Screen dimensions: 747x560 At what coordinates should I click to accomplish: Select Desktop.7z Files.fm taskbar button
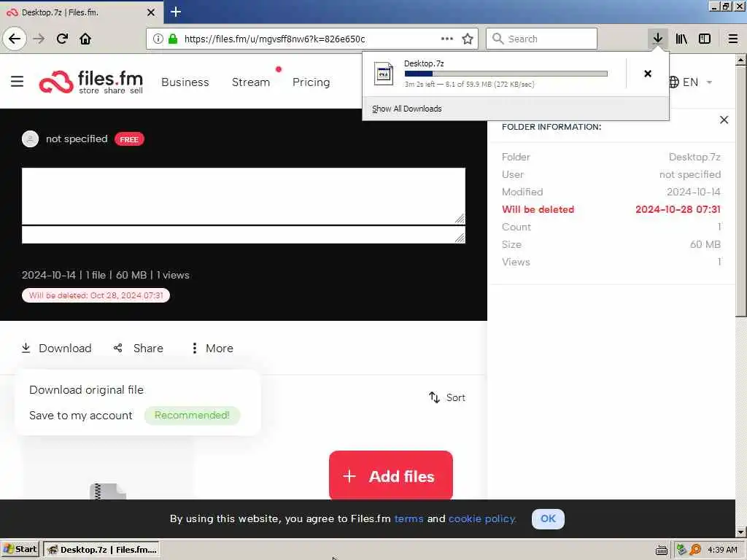pyautogui.click(x=101, y=550)
